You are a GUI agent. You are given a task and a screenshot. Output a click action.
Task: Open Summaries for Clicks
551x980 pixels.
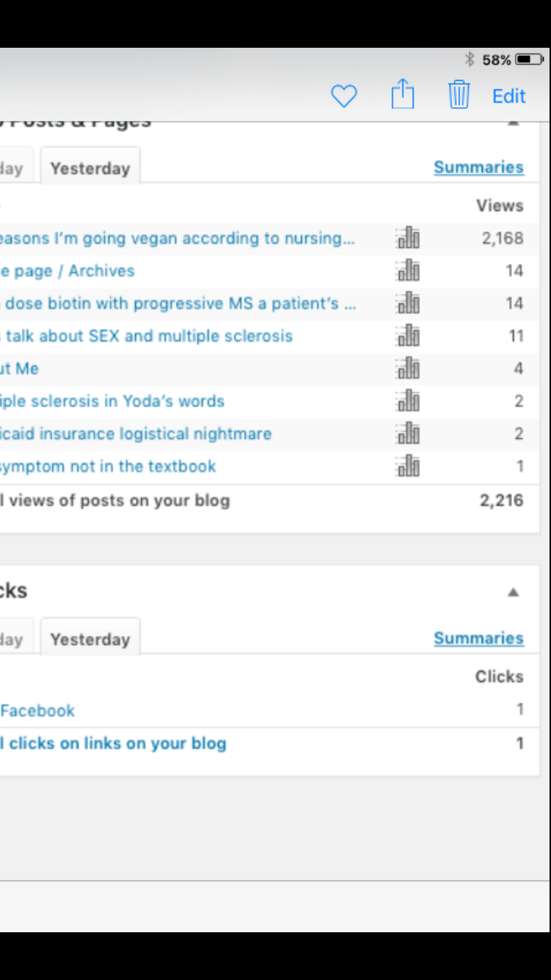(479, 638)
